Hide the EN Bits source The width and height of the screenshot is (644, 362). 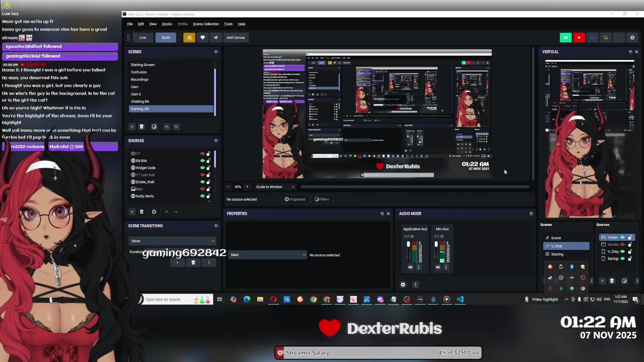tap(202, 161)
